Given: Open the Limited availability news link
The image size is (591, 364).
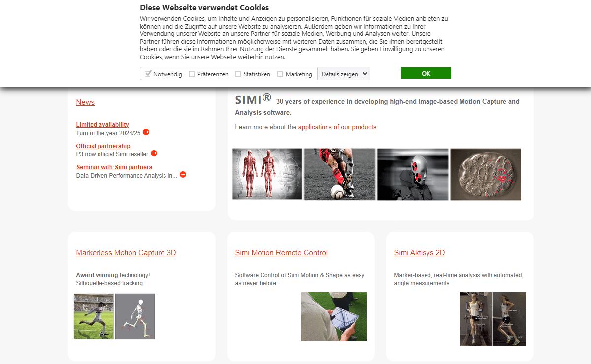Looking at the screenshot, I should tap(102, 125).
